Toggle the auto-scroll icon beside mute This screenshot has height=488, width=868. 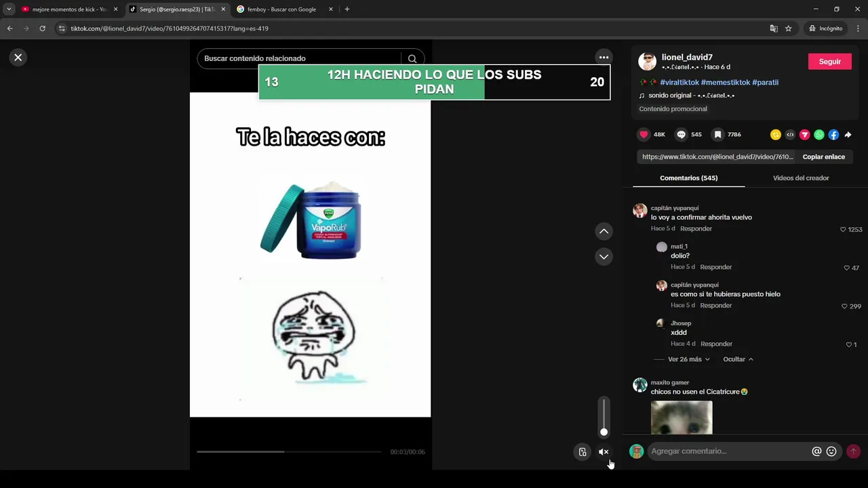[x=583, y=452]
